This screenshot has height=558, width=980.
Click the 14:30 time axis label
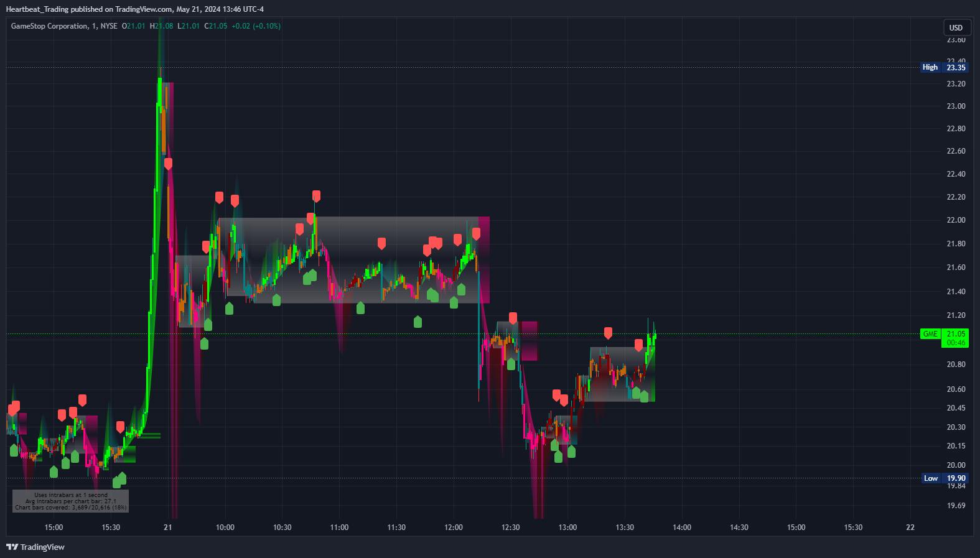pos(739,528)
